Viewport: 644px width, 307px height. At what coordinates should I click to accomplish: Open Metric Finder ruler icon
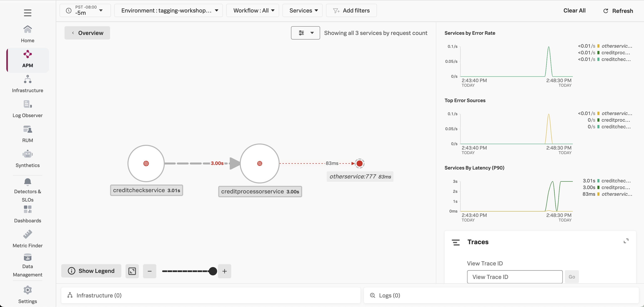point(27,234)
